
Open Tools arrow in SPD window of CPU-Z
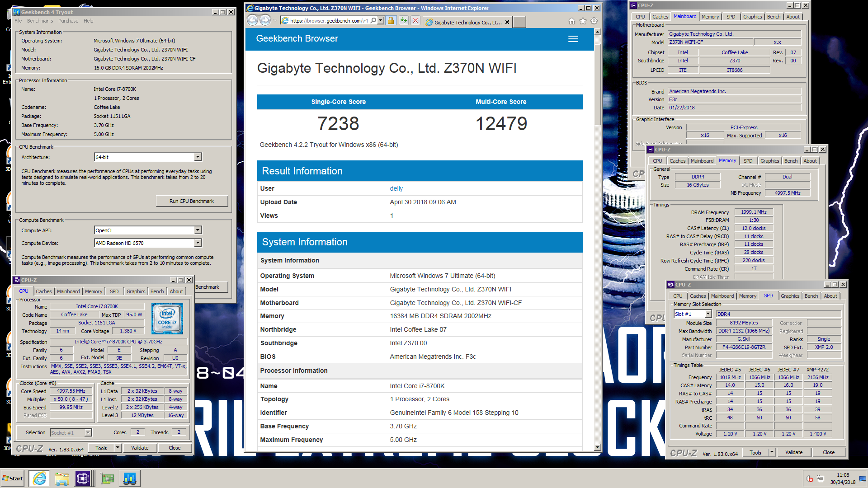[x=772, y=452]
